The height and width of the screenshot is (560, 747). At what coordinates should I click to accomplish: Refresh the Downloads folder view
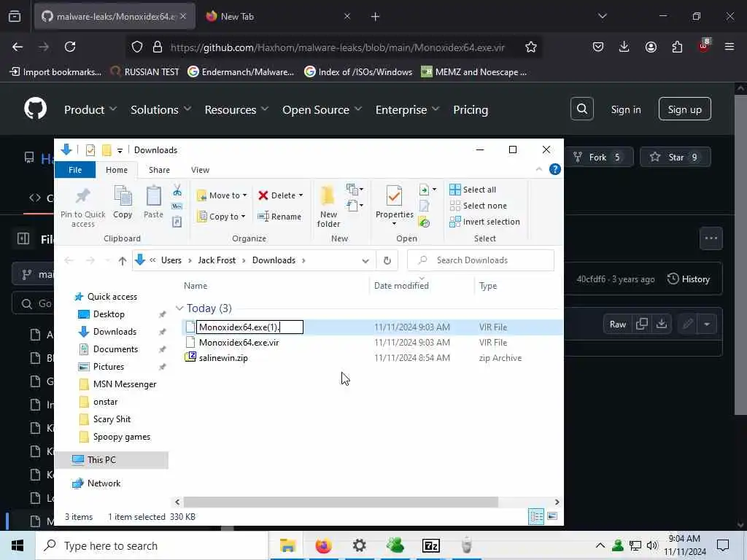click(x=387, y=260)
